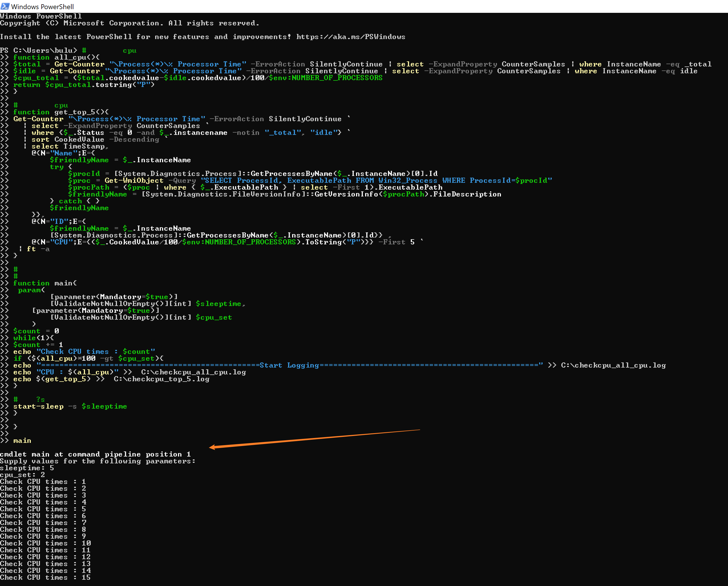Image resolution: width=728 pixels, height=586 pixels.
Task: Click the 'function all_cpu' definition line
Action: (56, 57)
